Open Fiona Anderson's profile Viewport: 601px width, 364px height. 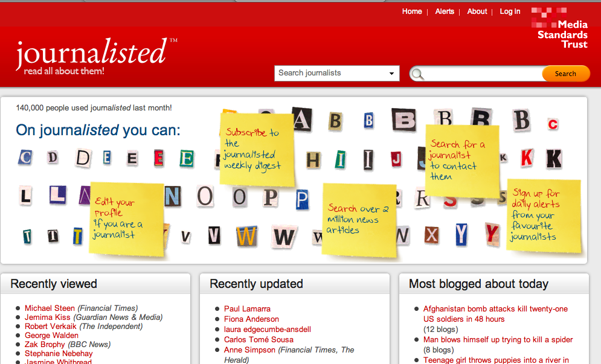tap(251, 319)
